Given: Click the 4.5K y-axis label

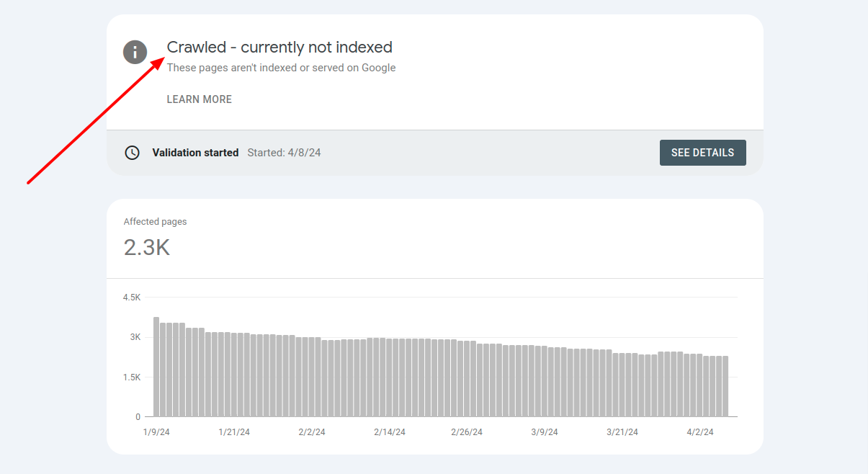Looking at the screenshot, I should pyautogui.click(x=132, y=298).
